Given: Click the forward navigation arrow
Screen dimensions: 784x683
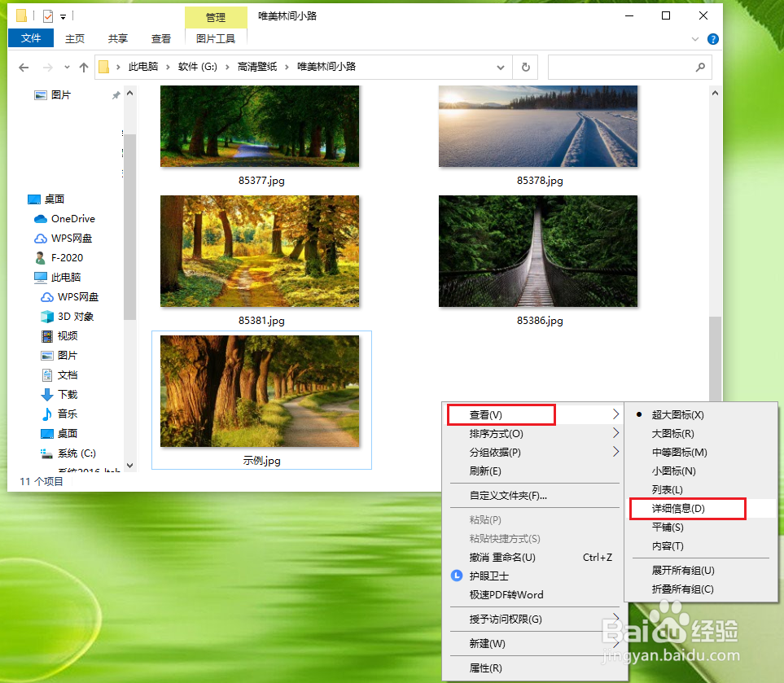Looking at the screenshot, I should tap(47, 67).
